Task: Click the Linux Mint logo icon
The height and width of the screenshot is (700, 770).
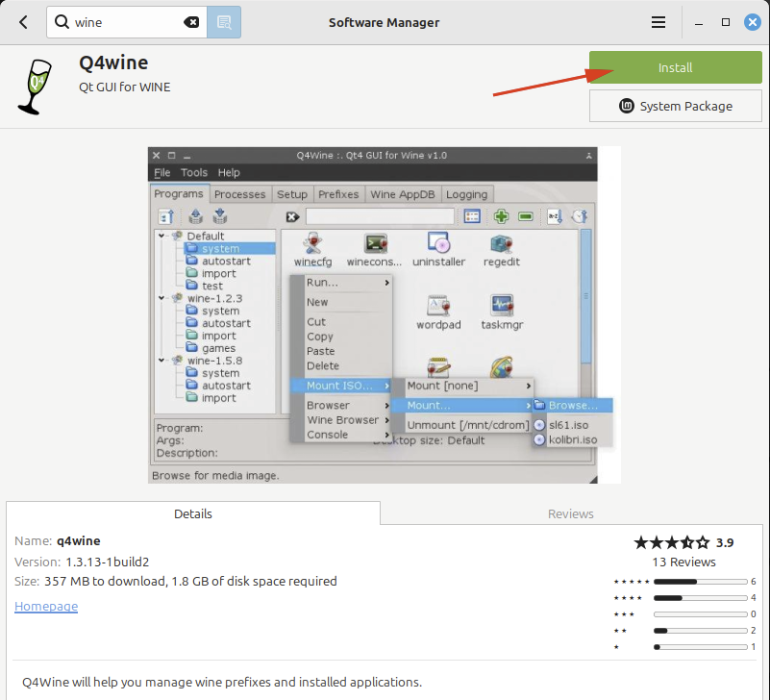Action: tap(627, 107)
